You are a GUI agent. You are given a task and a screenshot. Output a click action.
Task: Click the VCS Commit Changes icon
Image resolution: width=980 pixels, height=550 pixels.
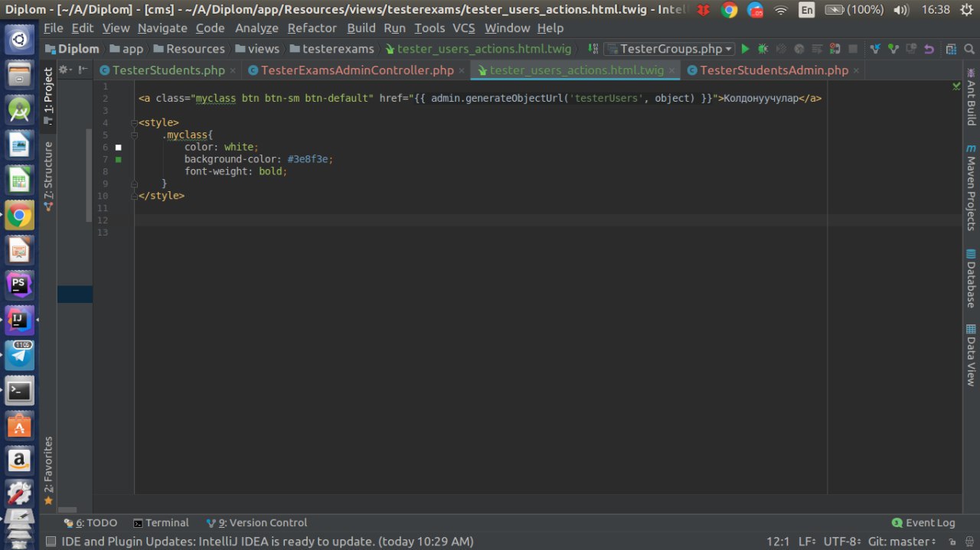(892, 49)
